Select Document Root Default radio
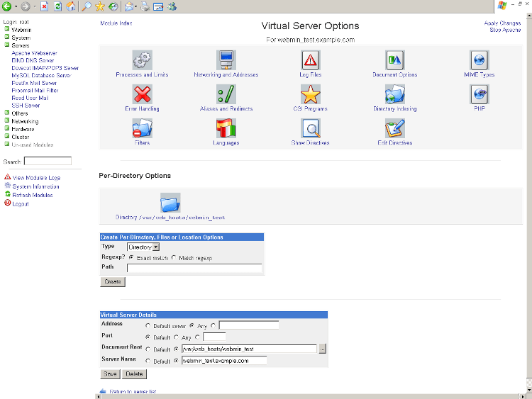 coord(148,349)
